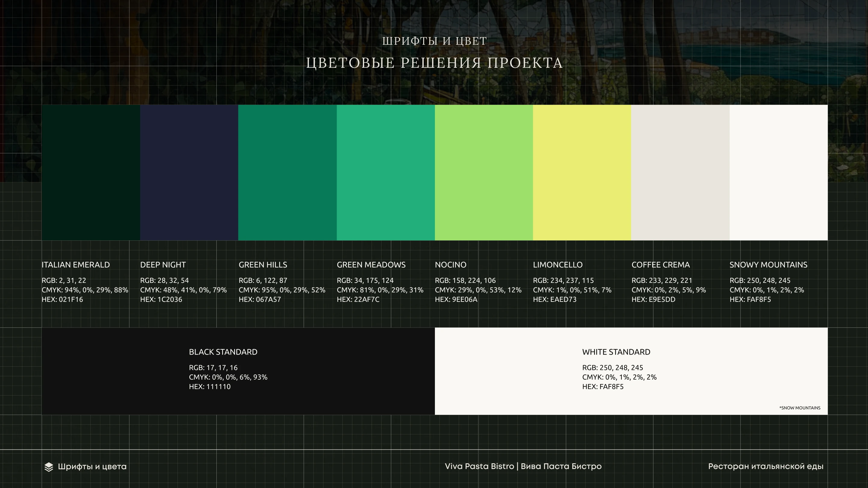Click the HEX: 111110 black value
Viewport: 868px width, 488px height.
[x=209, y=386]
